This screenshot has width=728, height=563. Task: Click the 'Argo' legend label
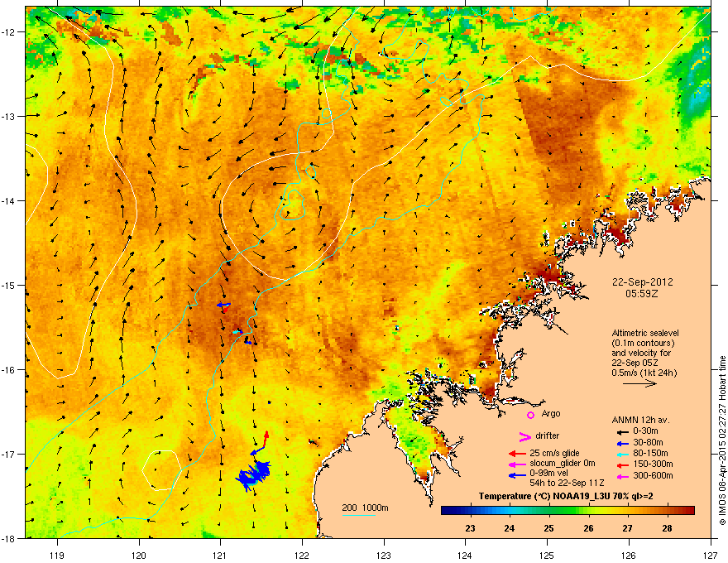(x=551, y=413)
